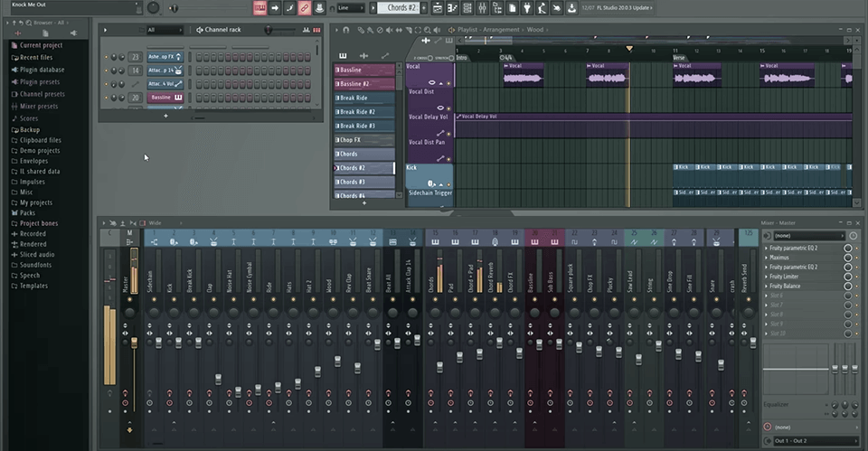Click the Verse timeline marker
The image size is (868, 451).
pyautogui.click(x=679, y=58)
